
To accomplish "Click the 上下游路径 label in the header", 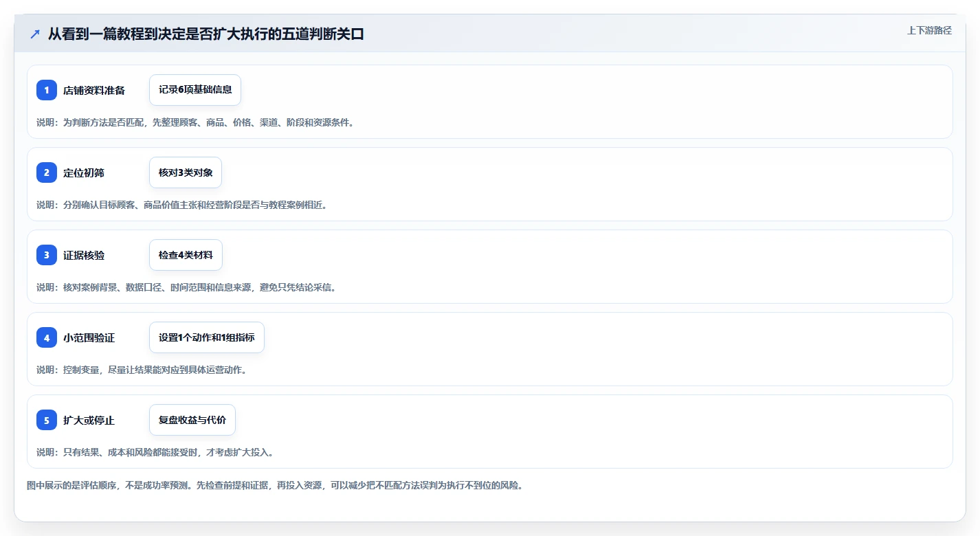I will tap(929, 30).
